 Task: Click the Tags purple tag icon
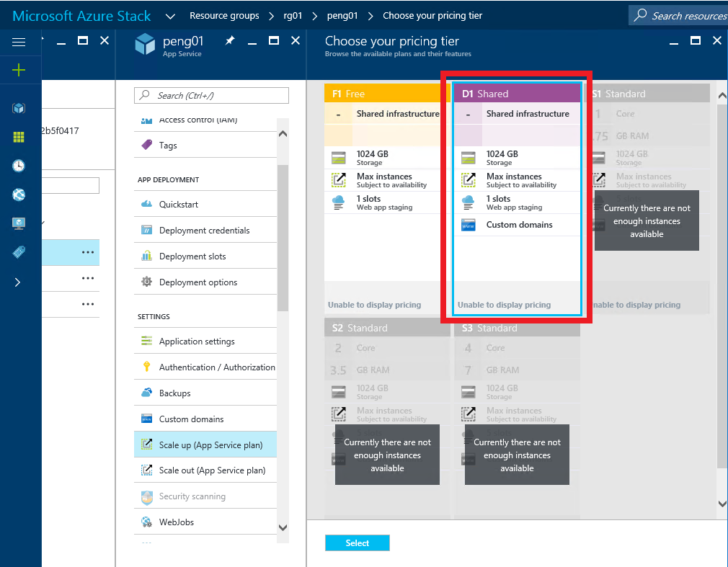coord(147,145)
